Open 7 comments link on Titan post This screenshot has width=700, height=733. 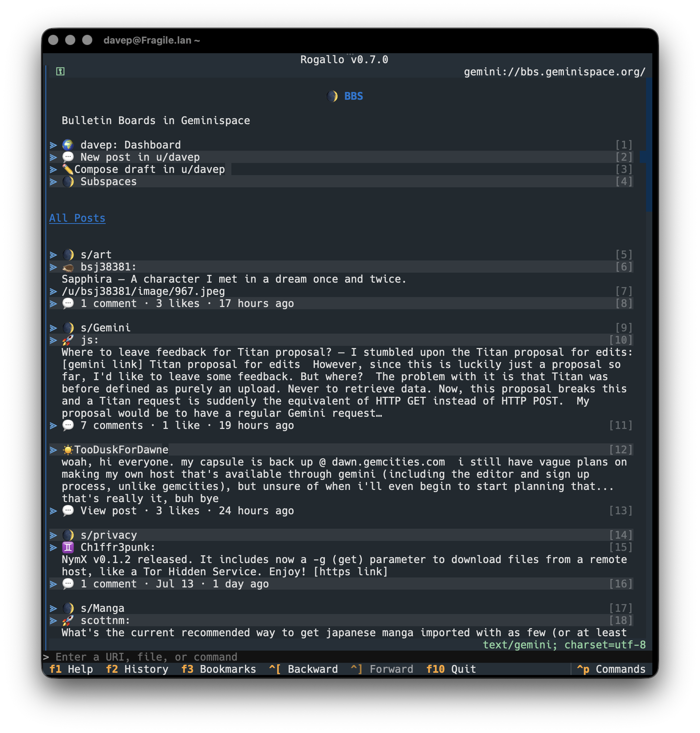click(112, 425)
